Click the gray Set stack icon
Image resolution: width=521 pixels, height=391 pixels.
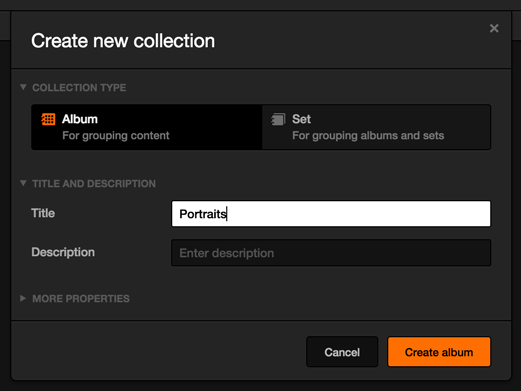pyautogui.click(x=278, y=119)
